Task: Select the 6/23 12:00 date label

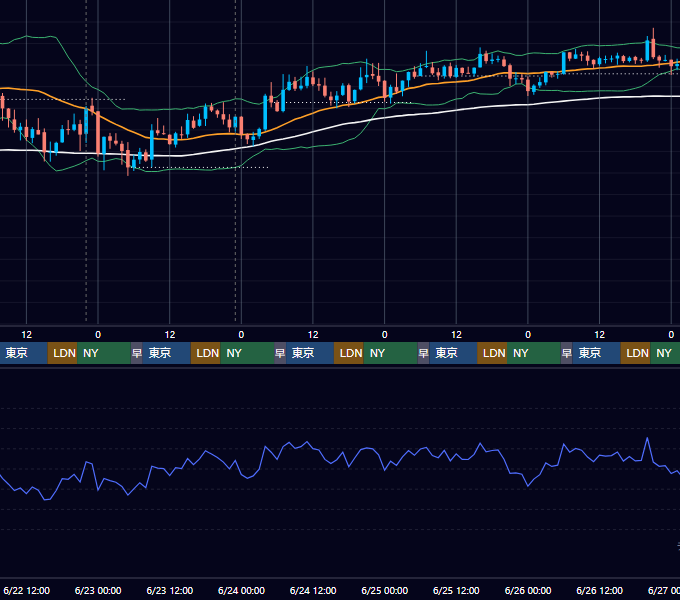Action: (x=170, y=590)
